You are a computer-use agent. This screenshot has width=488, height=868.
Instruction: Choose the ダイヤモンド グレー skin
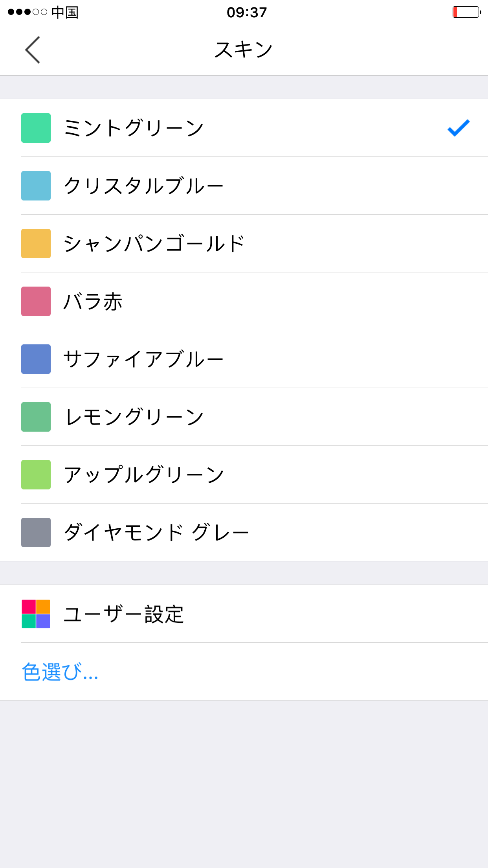coord(244,532)
